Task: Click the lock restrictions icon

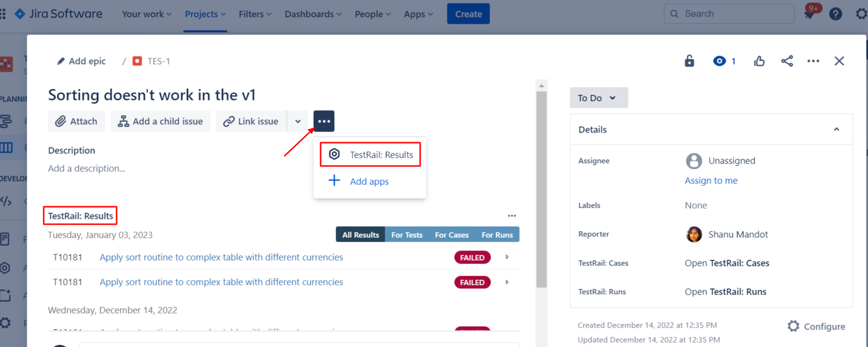Action: click(689, 61)
